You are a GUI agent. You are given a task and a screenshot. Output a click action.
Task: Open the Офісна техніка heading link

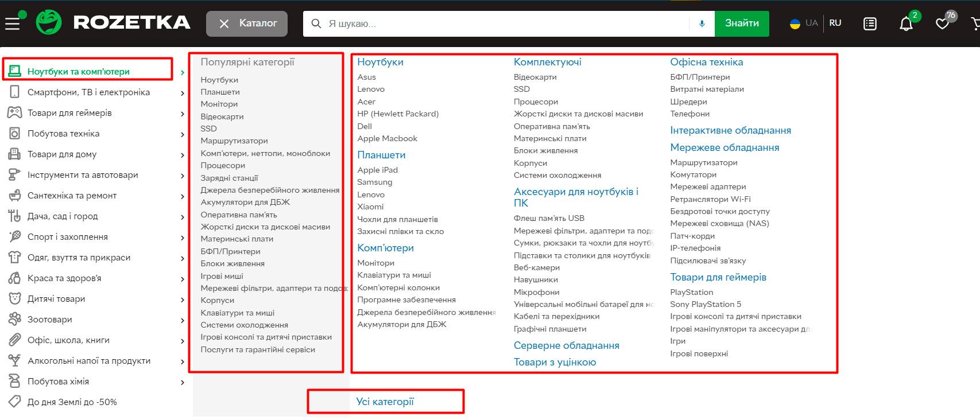706,62
